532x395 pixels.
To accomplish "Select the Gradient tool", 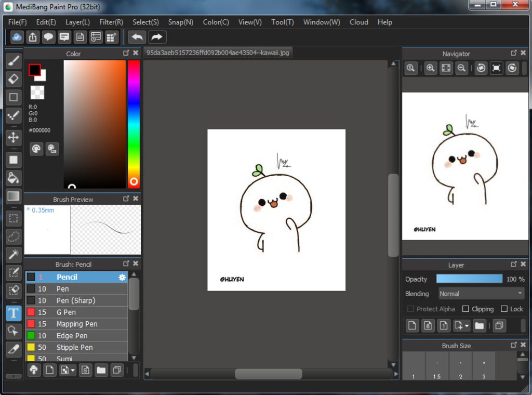I will [14, 196].
